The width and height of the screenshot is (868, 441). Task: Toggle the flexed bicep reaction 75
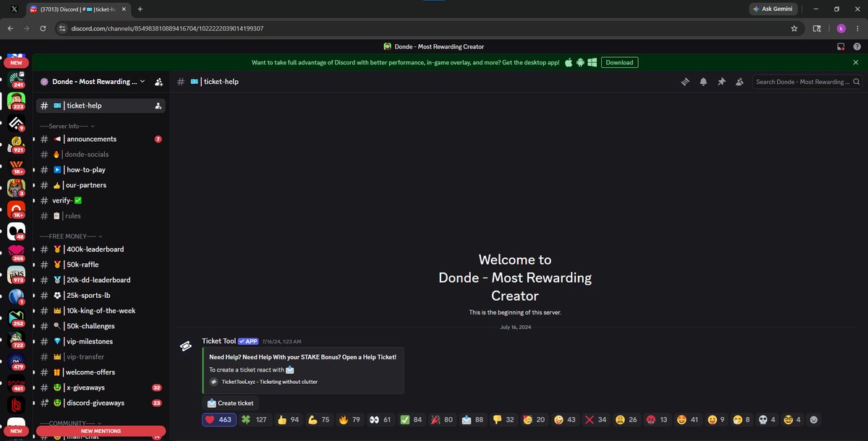(319, 419)
